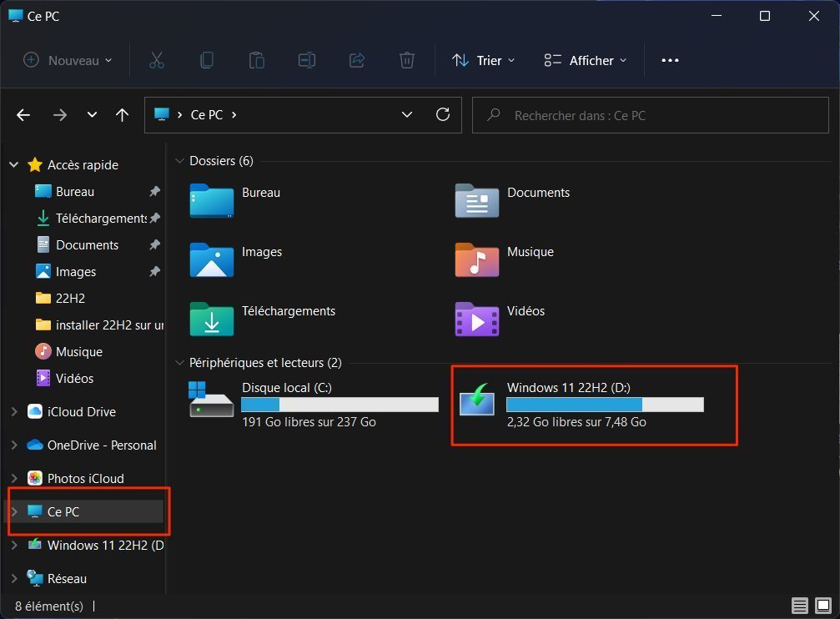840x619 pixels.
Task: Select Musique in the sidebar
Action: pos(78,351)
